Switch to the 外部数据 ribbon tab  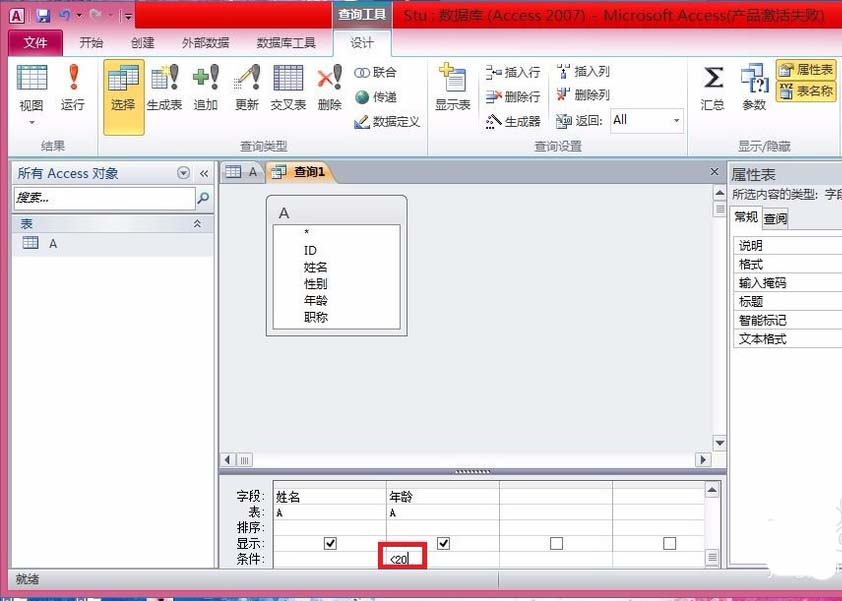(x=205, y=42)
